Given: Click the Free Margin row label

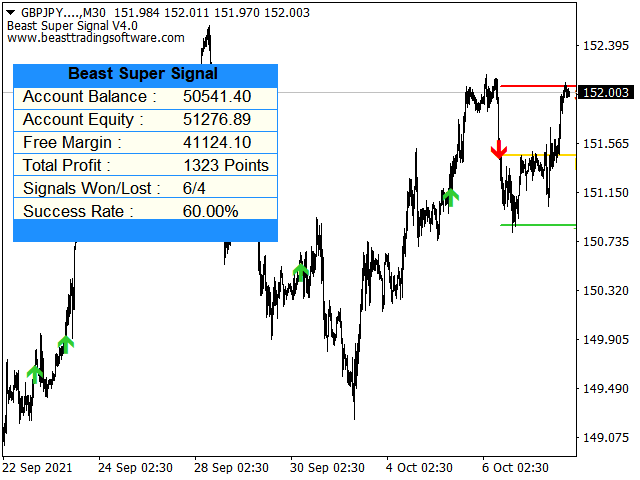Looking at the screenshot, I should [72, 142].
